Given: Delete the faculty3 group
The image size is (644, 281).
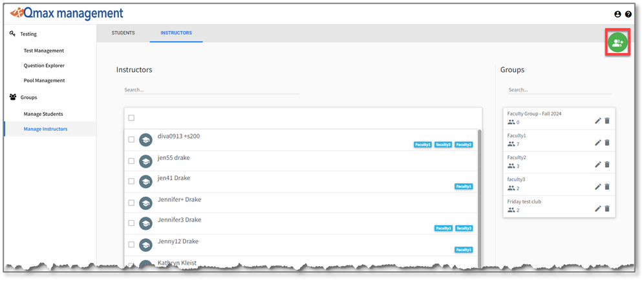Looking at the screenshot, I should pos(607,186).
